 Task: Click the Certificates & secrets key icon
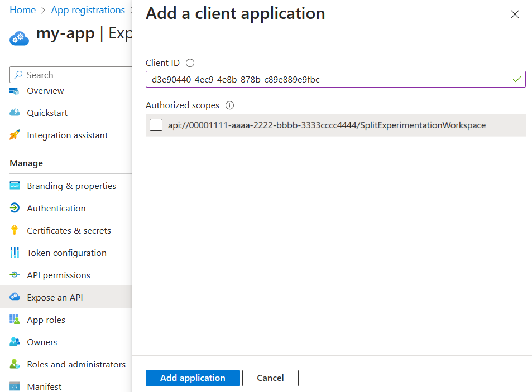pos(15,230)
